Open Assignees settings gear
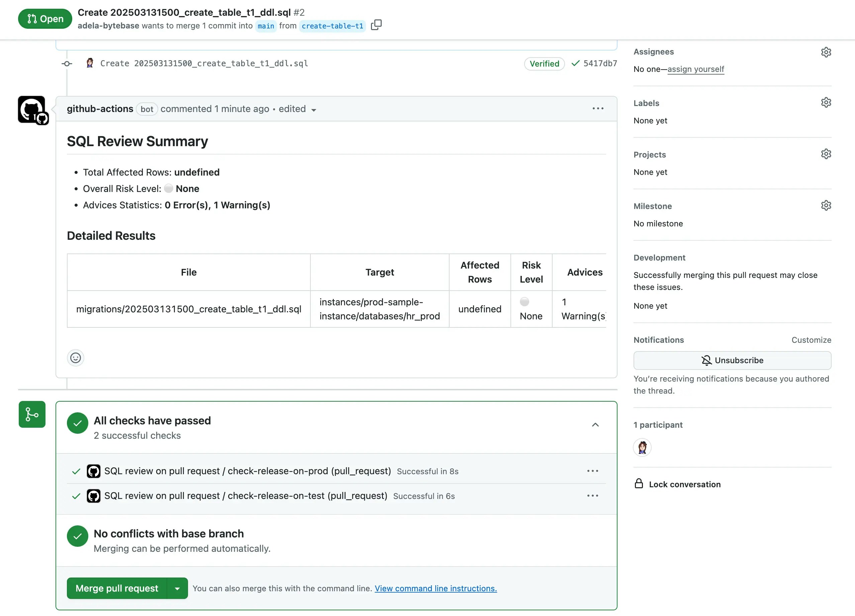The height and width of the screenshot is (616, 855). (826, 52)
